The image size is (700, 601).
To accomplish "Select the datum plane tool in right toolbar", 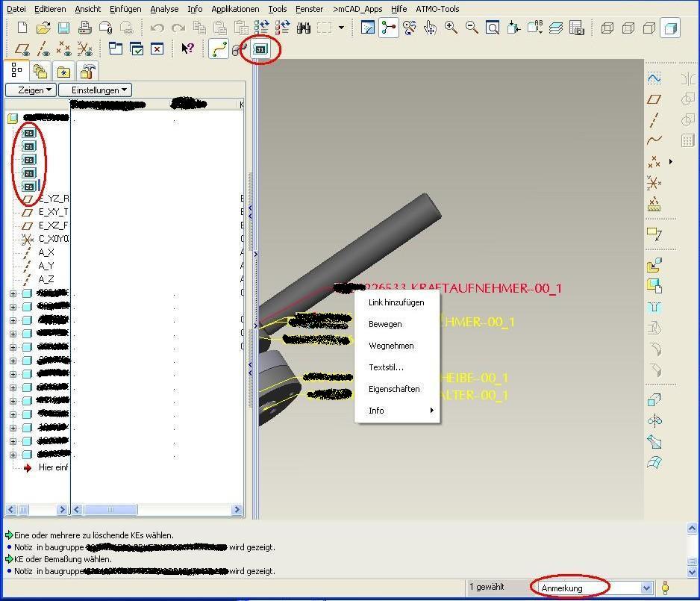I will pos(654,99).
